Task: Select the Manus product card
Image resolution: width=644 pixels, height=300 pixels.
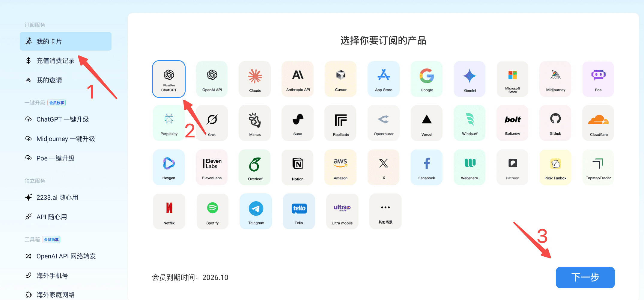Action: (x=255, y=123)
